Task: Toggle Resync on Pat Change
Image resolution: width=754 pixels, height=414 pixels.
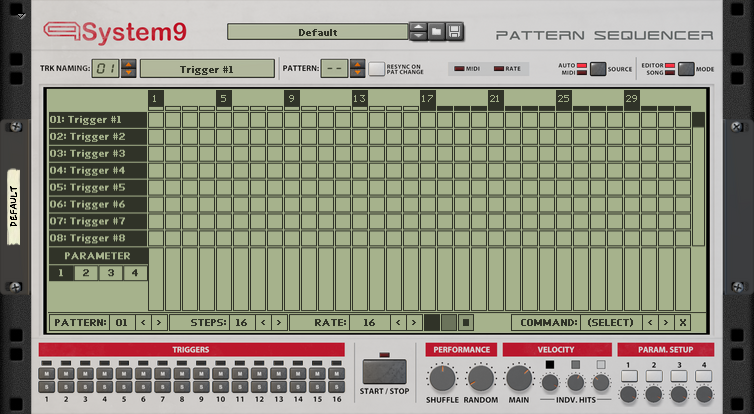Action: tap(377, 69)
